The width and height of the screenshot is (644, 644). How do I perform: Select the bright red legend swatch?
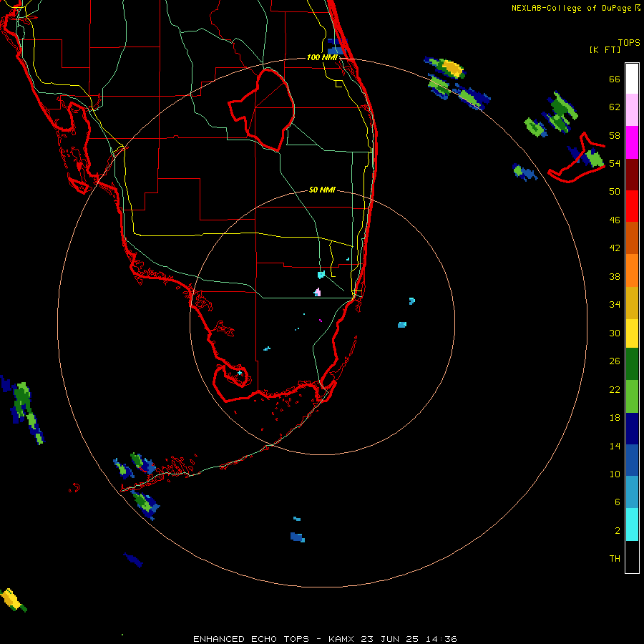tap(632, 206)
